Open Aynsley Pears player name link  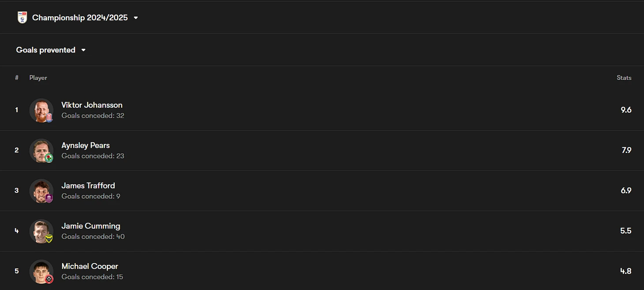(x=86, y=145)
